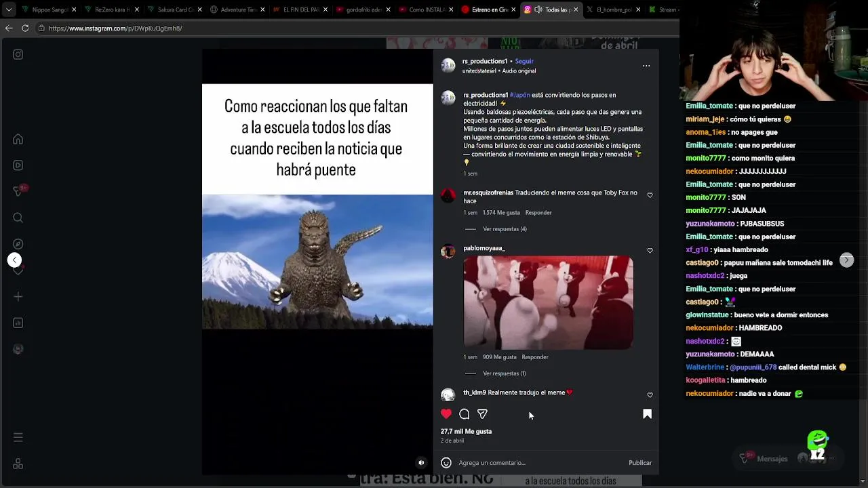Mute the Instagram tab via its speaker icon

538,9
